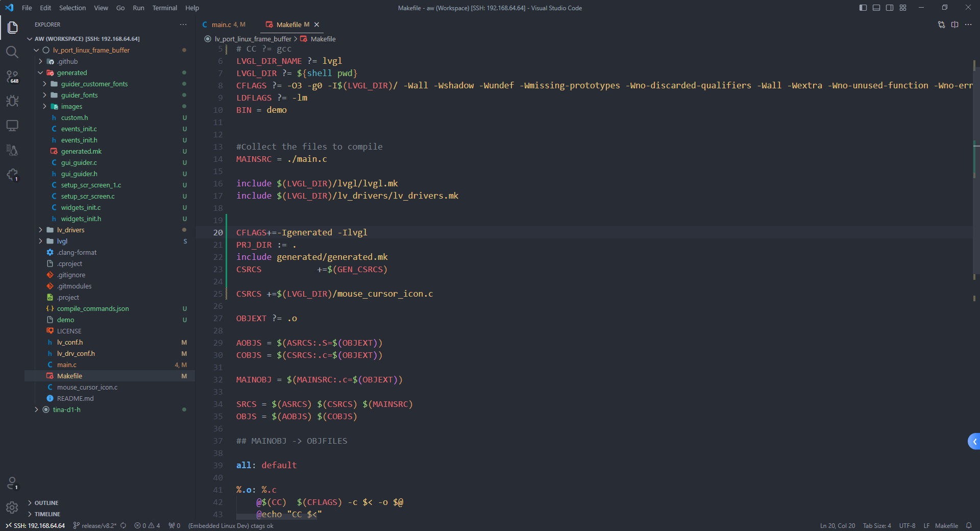The height and width of the screenshot is (531, 980).
Task: Open the View menu
Action: (x=101, y=8)
